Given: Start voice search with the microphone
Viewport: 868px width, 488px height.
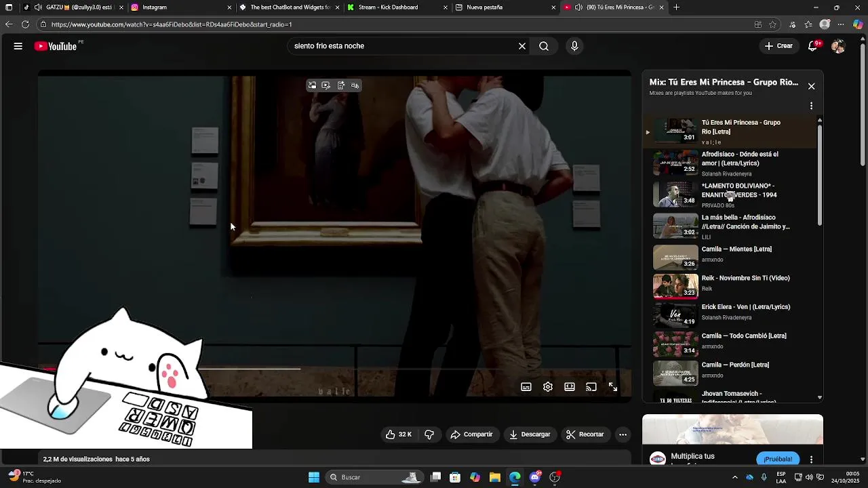Looking at the screenshot, I should tap(574, 46).
